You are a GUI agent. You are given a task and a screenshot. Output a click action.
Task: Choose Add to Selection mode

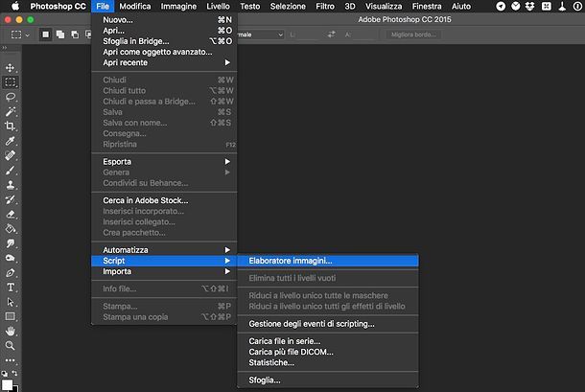tap(60, 35)
